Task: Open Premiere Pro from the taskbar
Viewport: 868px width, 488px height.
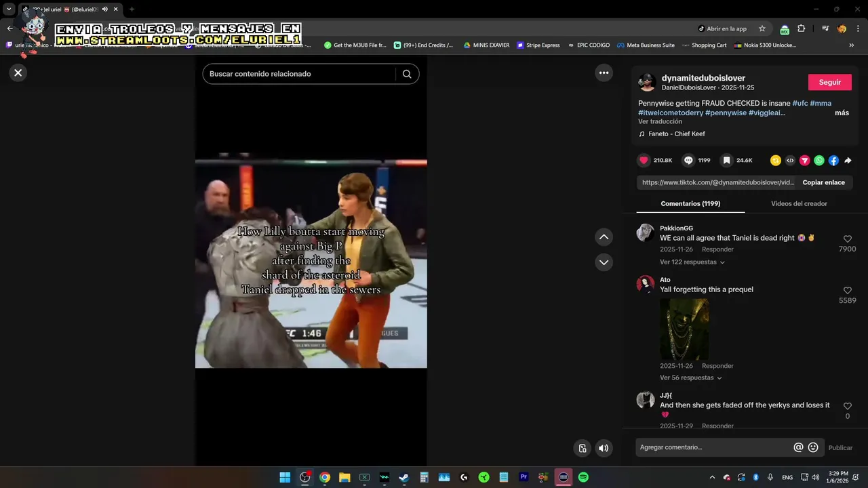Action: pyautogui.click(x=524, y=477)
